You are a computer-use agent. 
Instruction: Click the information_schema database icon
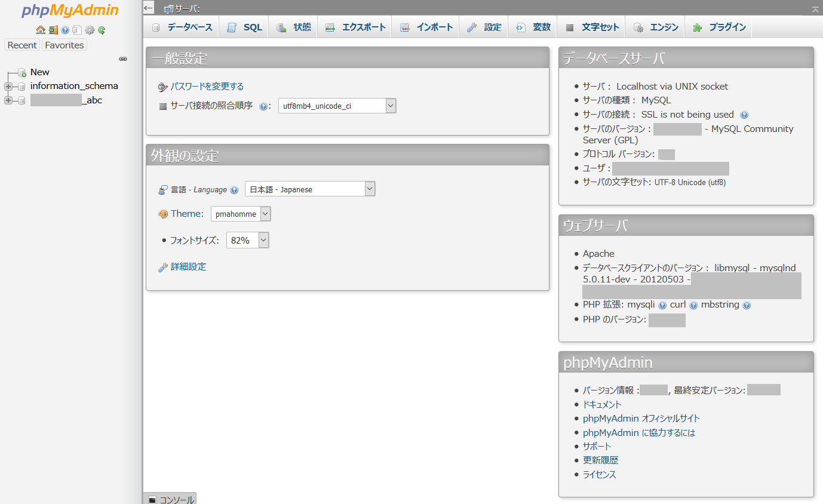[22, 87]
